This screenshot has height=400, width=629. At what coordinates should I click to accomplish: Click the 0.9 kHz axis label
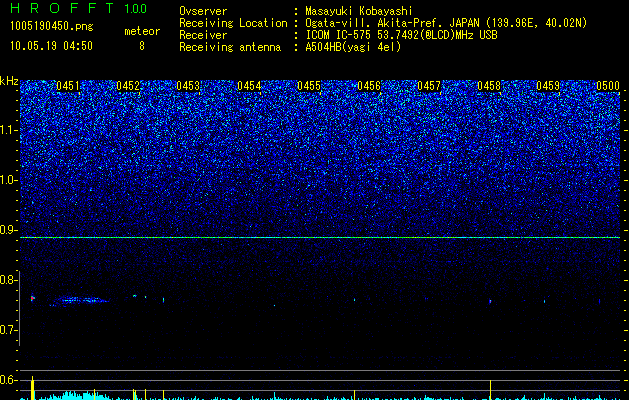coord(8,230)
